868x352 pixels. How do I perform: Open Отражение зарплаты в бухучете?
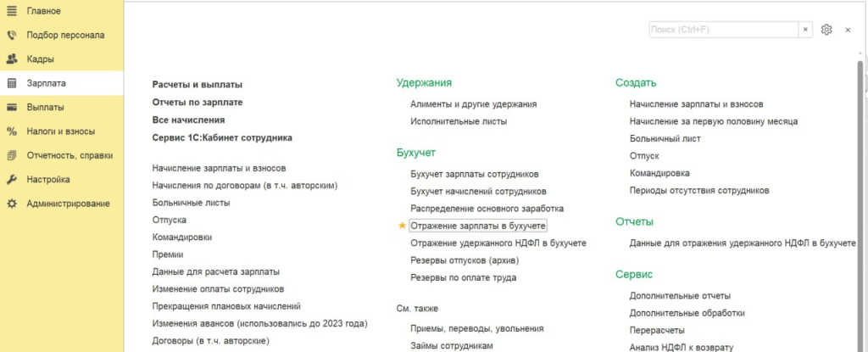tap(478, 226)
